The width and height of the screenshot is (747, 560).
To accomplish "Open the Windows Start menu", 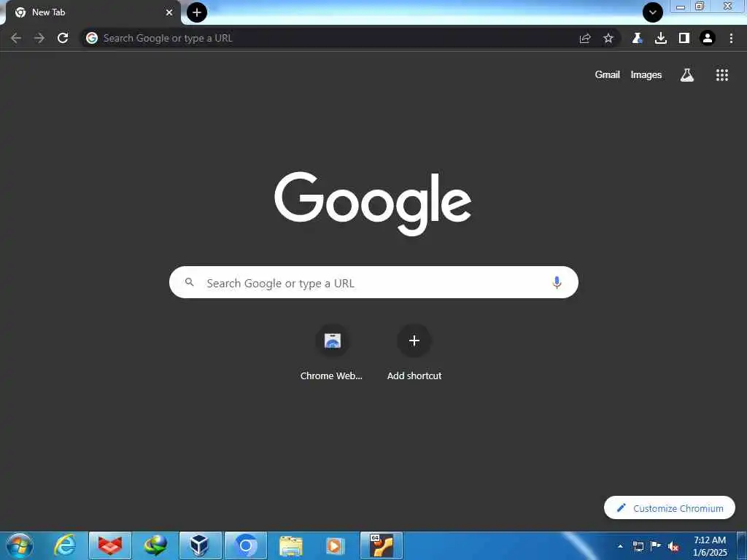I will point(20,545).
